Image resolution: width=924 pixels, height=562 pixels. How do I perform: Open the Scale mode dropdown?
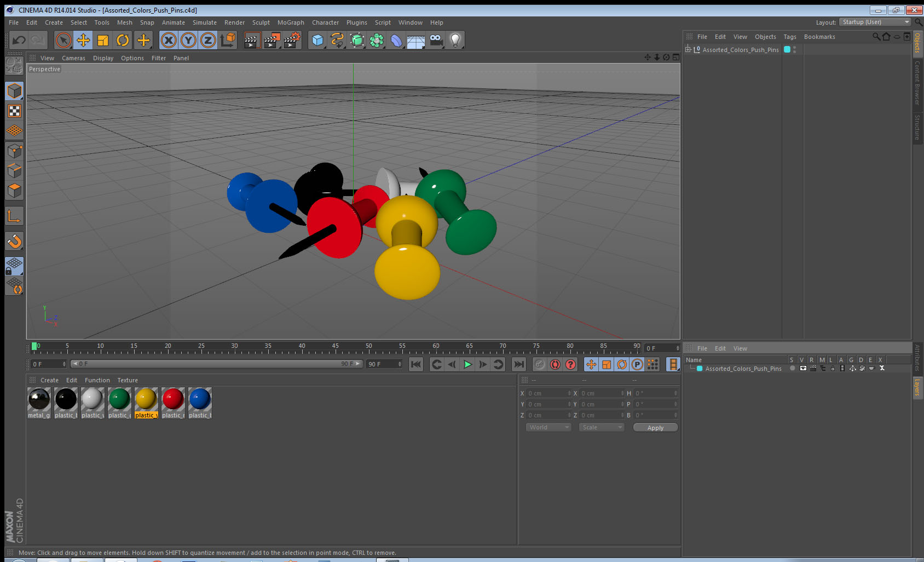(x=602, y=427)
